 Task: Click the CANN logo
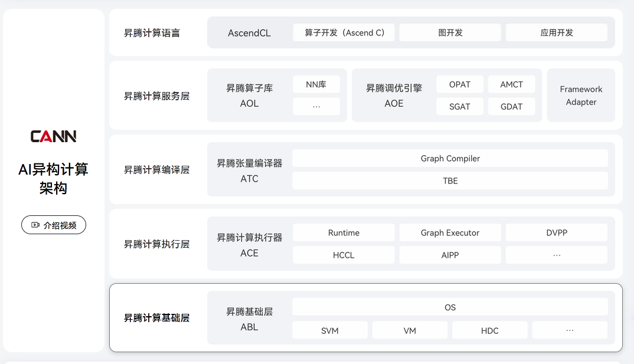53,136
